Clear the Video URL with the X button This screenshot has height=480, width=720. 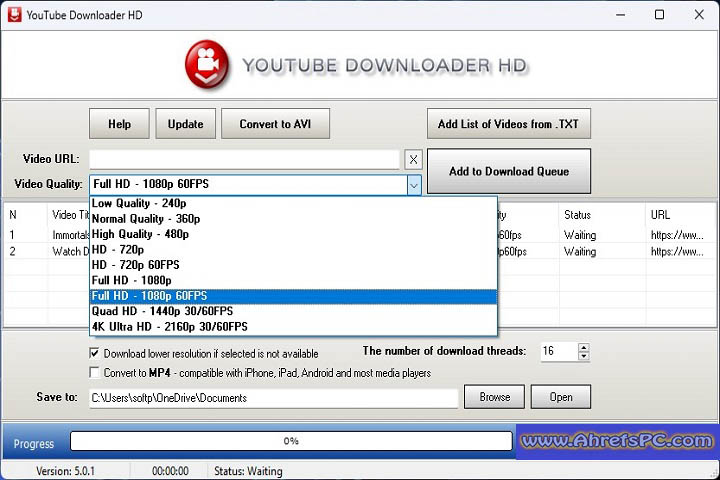click(413, 159)
